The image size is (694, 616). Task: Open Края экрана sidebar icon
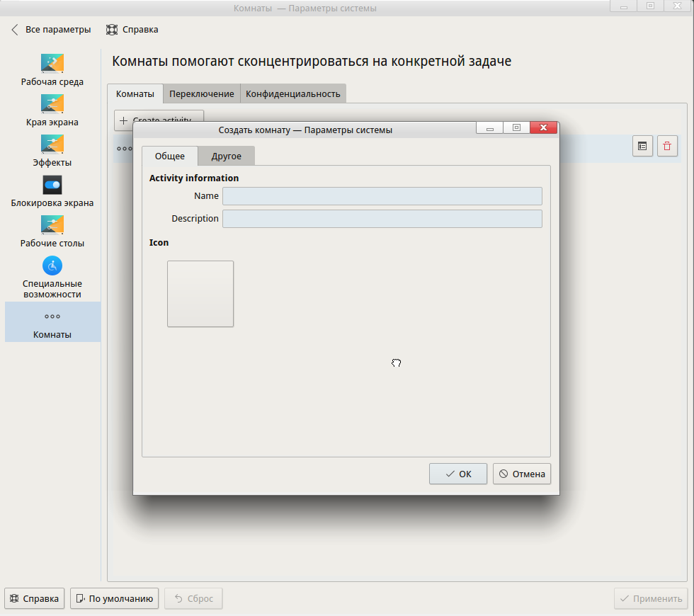(x=52, y=104)
